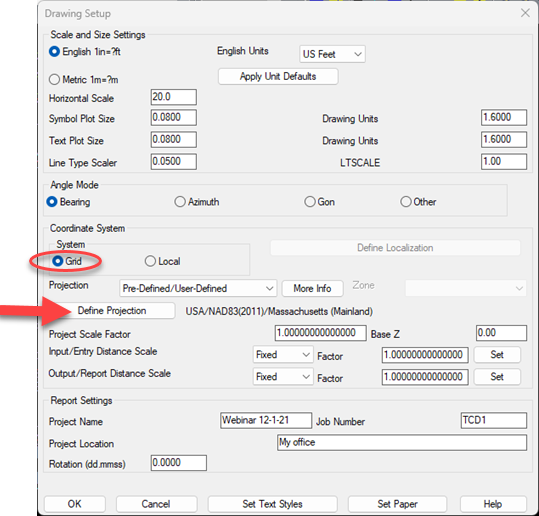Click the Help button
The image size is (539, 516).
[x=493, y=504]
